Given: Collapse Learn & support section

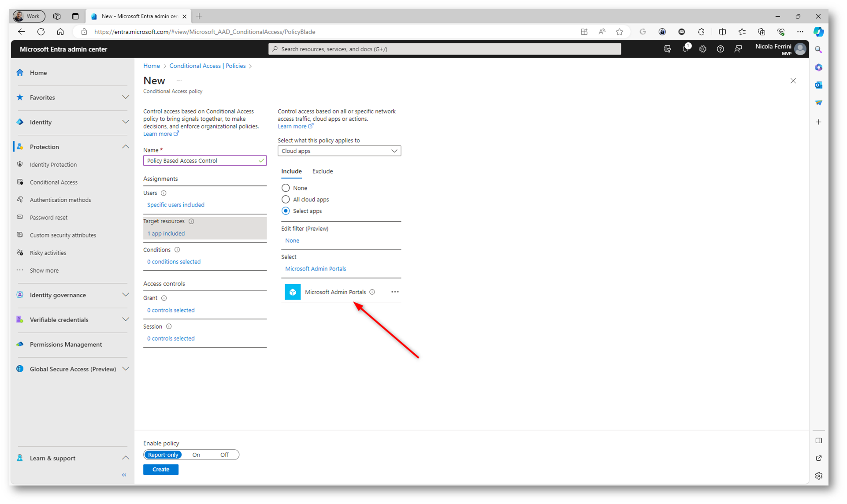Looking at the screenshot, I should click(x=125, y=458).
